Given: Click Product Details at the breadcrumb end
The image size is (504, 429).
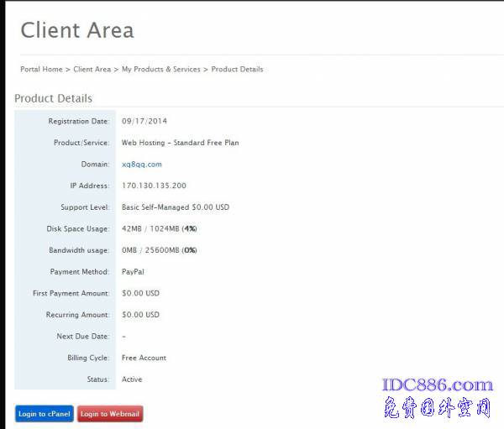Looking at the screenshot, I should coord(237,69).
